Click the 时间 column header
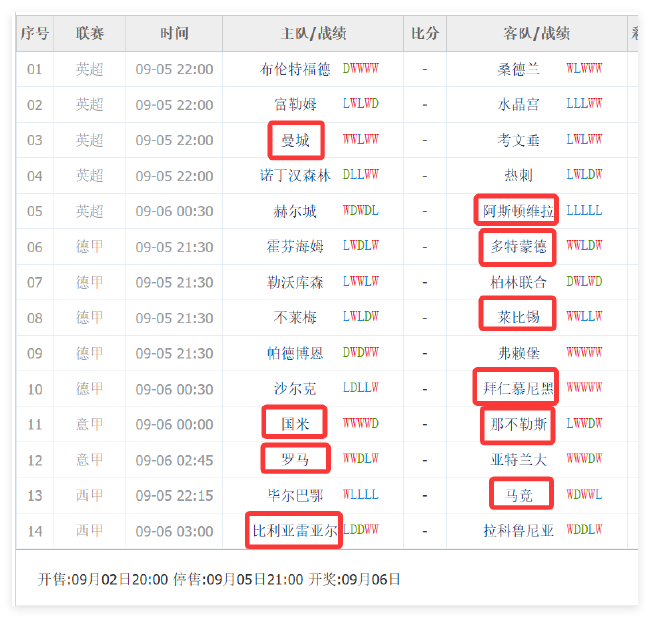Screen dimensions: 650x618 pyautogui.click(x=174, y=34)
